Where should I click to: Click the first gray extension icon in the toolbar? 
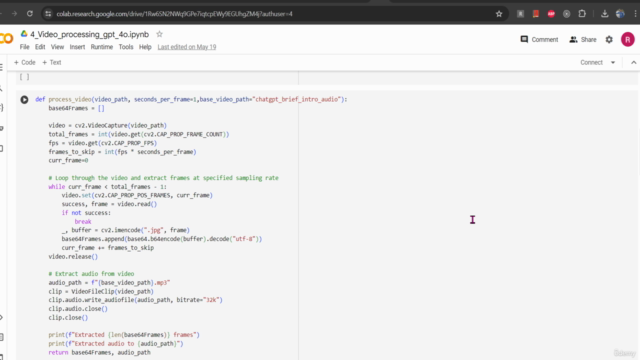click(x=520, y=14)
